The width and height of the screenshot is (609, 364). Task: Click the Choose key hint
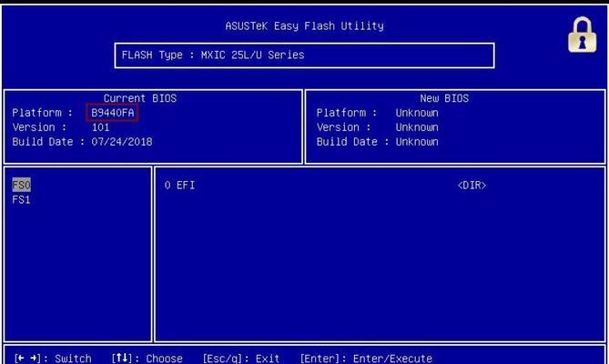point(147,359)
